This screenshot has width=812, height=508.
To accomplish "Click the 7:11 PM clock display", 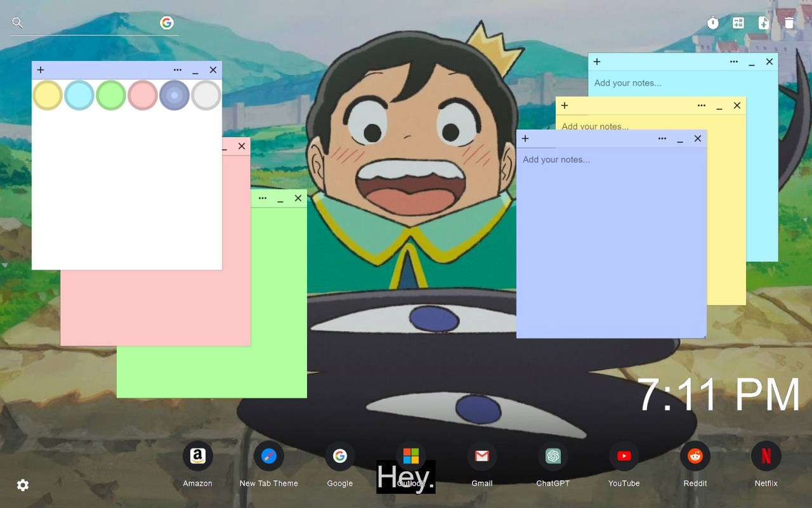I will (x=719, y=395).
